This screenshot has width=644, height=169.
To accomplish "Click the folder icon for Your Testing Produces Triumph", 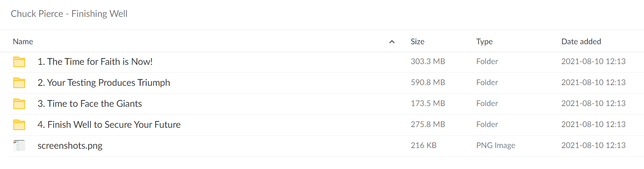I will (x=19, y=83).
